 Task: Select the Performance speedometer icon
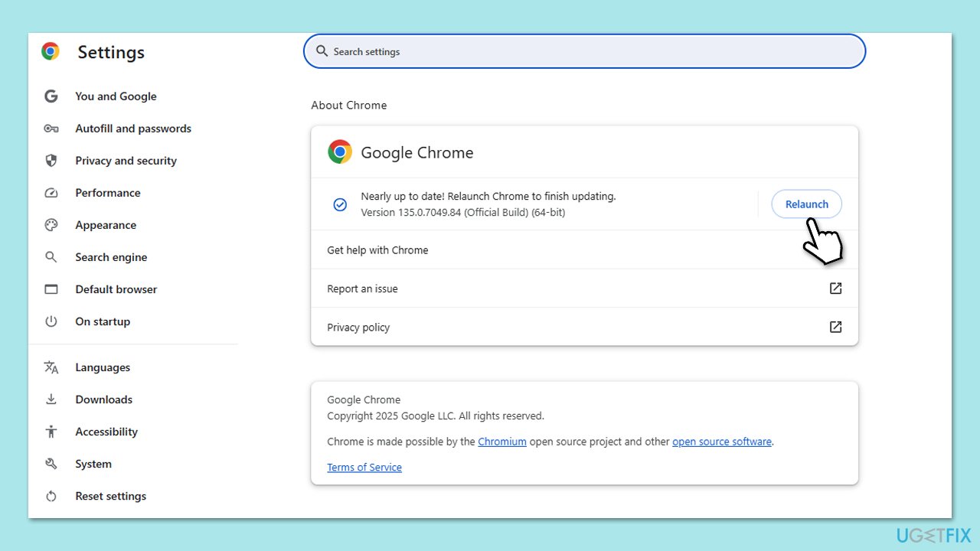pos(51,193)
